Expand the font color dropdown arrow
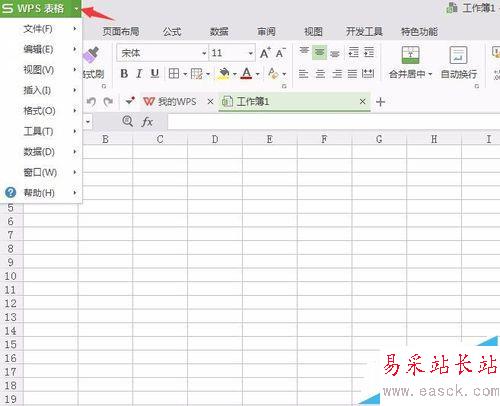This screenshot has width=500, height=406. click(257, 74)
